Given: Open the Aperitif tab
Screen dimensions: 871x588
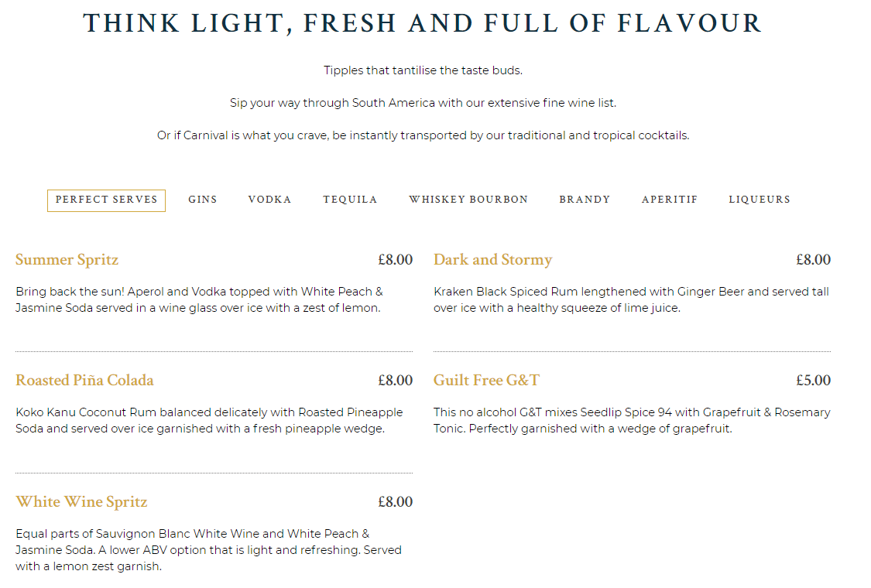Looking at the screenshot, I should click(x=670, y=200).
